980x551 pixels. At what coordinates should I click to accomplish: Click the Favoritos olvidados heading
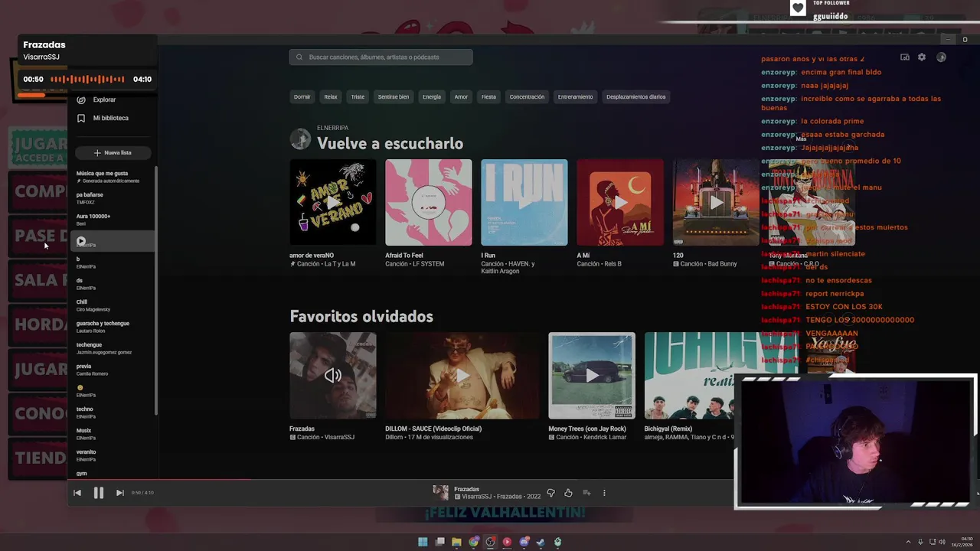click(361, 316)
